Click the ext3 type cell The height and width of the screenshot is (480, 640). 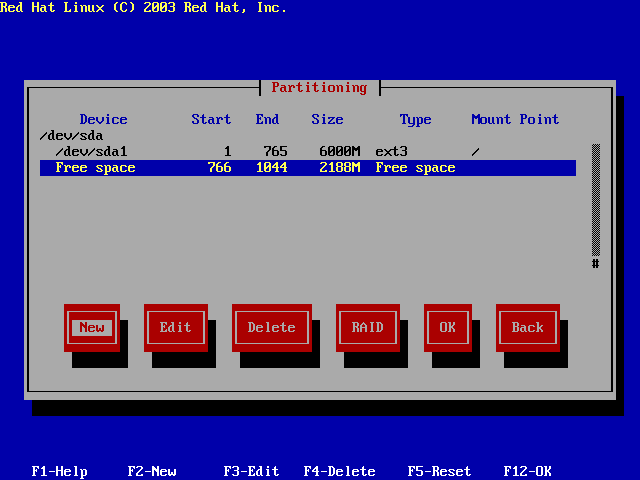click(392, 152)
